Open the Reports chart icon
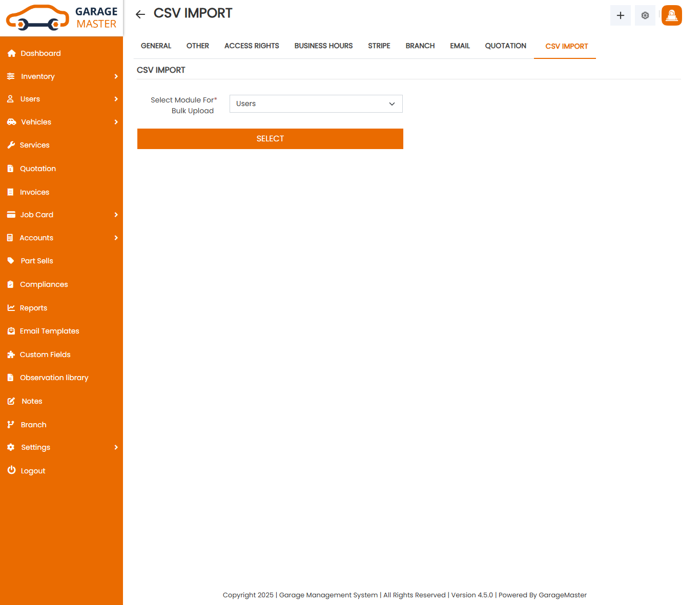700x605 pixels. (x=11, y=307)
